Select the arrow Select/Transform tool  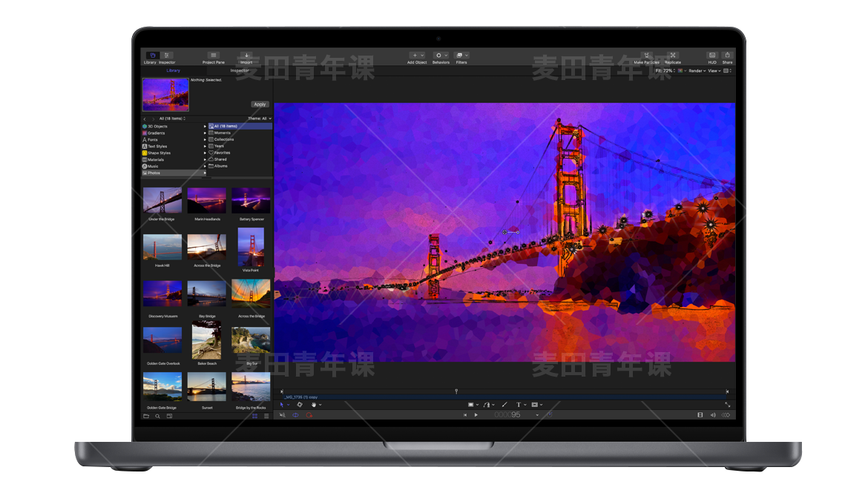click(282, 405)
